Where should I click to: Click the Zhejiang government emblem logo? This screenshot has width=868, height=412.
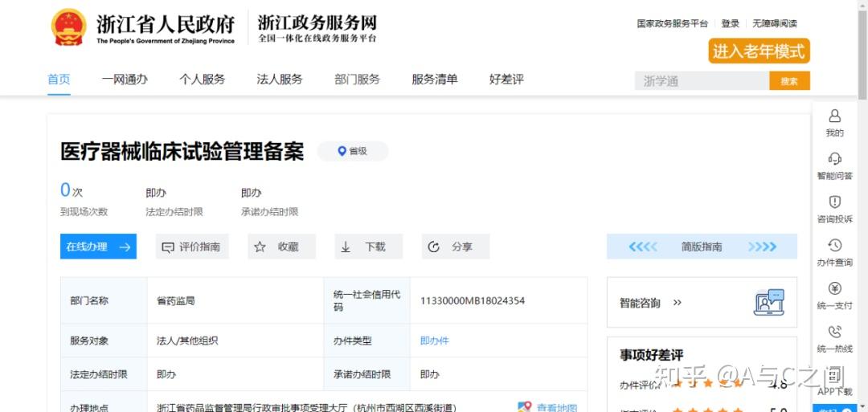tap(69, 27)
